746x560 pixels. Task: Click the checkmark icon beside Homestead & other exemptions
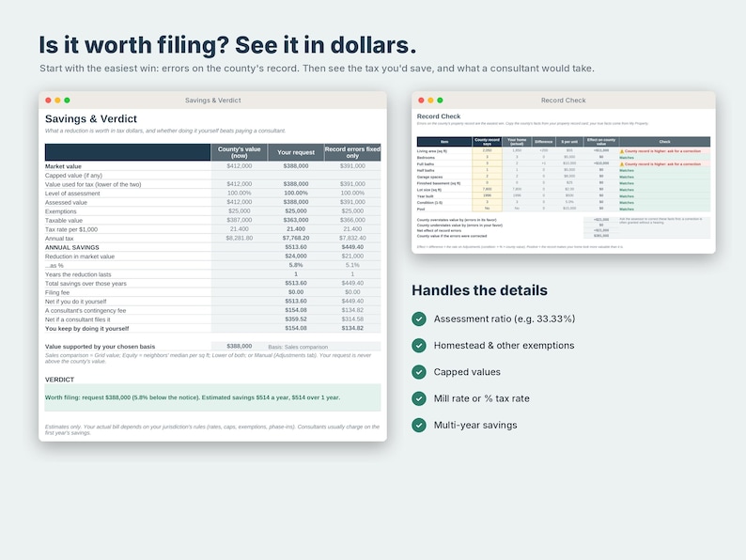[419, 346]
